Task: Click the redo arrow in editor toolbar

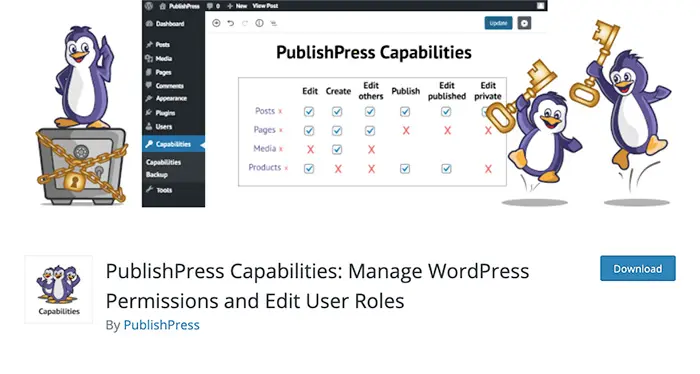Action: tap(245, 23)
